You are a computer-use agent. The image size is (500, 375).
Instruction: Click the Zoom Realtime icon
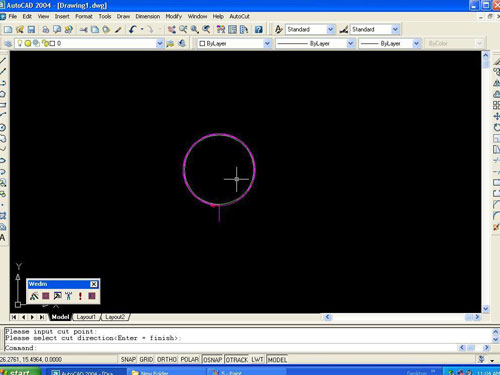coord(183,30)
